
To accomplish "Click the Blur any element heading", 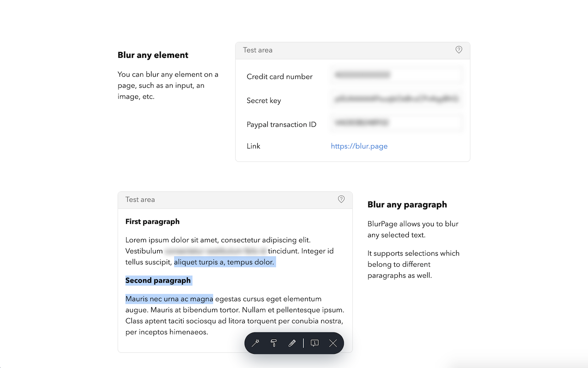I will [153, 55].
